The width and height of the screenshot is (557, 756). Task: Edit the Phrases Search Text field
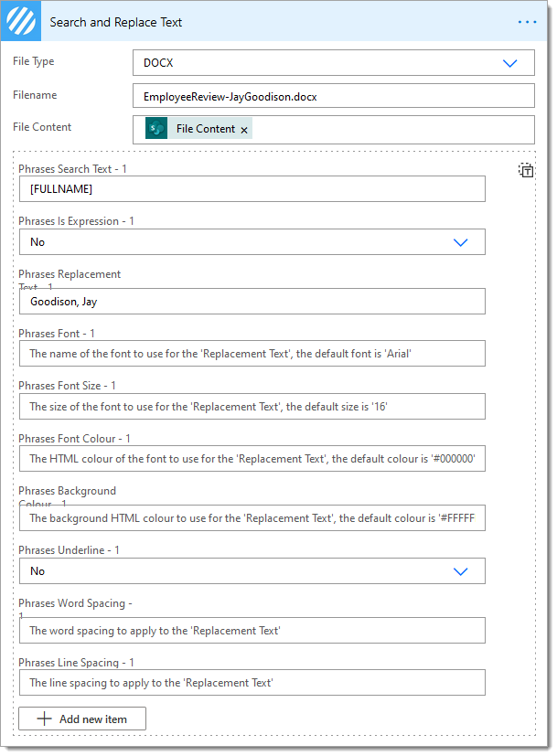pos(252,189)
